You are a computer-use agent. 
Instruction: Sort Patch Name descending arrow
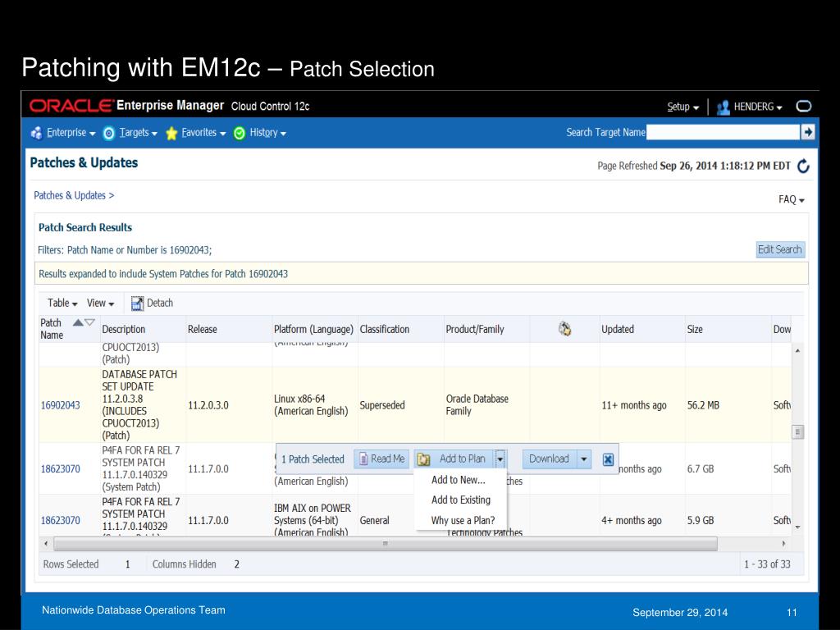click(89, 322)
